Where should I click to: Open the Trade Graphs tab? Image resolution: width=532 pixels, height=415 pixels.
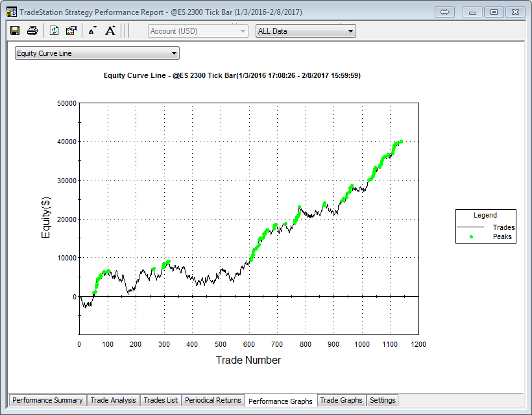341,400
